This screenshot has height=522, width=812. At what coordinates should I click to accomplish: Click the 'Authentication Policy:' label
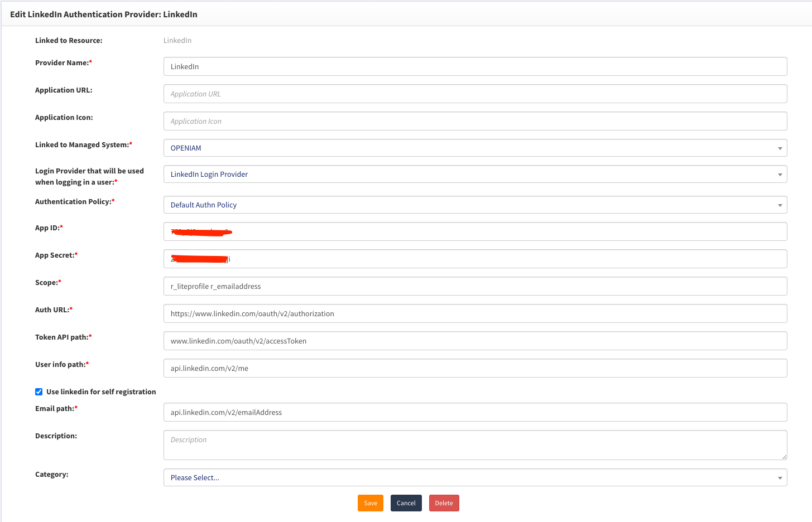[75, 201]
